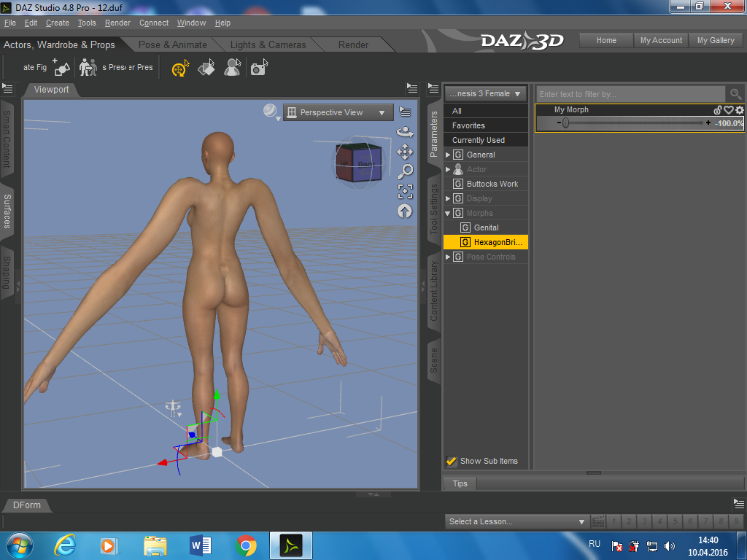Click the camera tool icon in toolbar
The height and width of the screenshot is (560, 747).
[x=258, y=69]
